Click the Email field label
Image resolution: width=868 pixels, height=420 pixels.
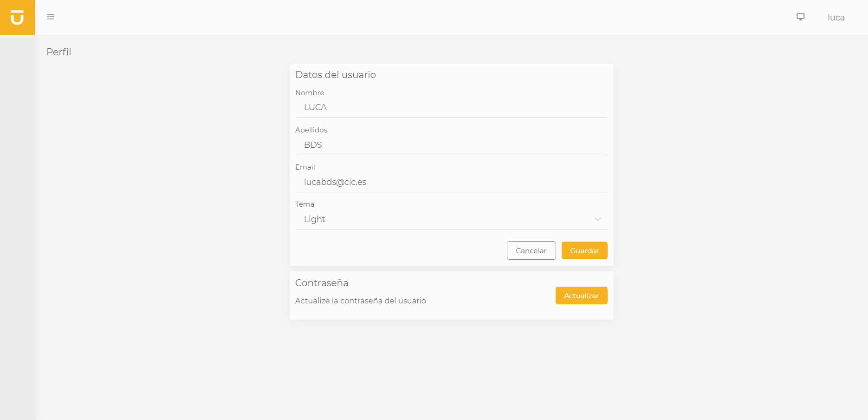305,167
